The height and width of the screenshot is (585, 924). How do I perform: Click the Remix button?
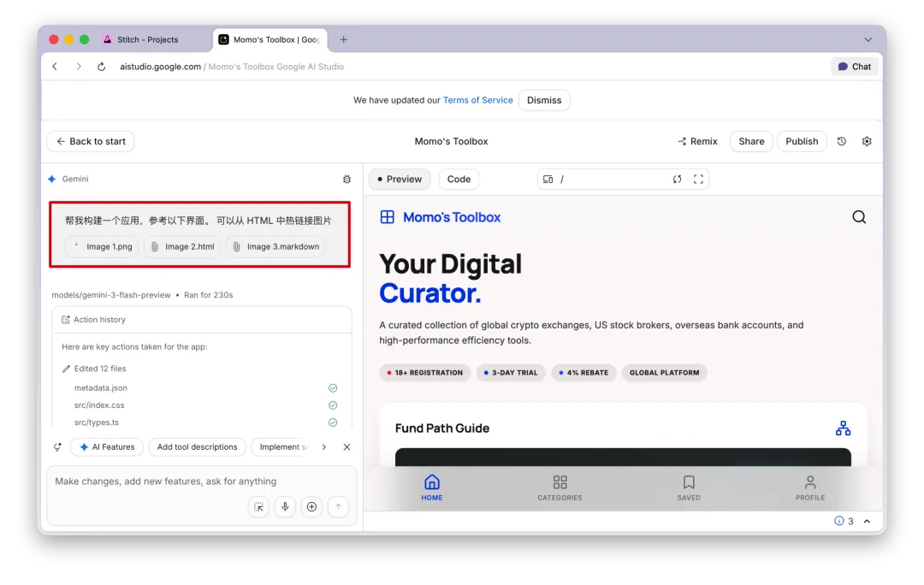698,141
